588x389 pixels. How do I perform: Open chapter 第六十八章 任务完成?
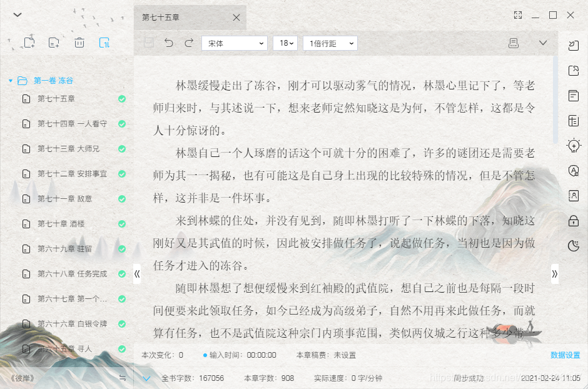[x=72, y=274]
